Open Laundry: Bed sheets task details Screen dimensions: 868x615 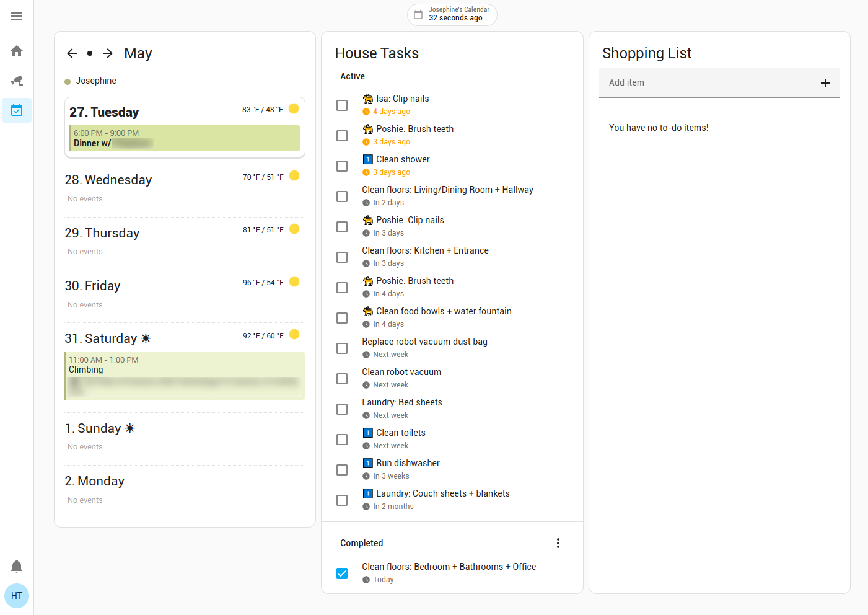tap(402, 403)
